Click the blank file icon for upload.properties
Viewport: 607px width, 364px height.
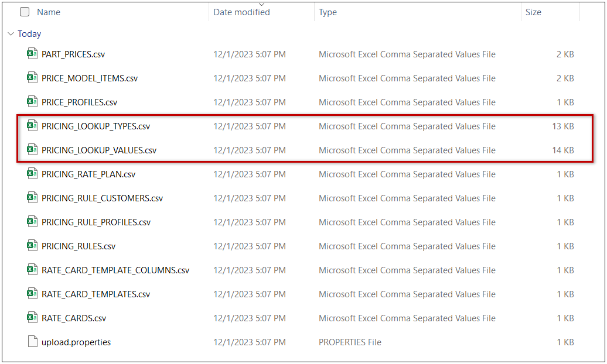(x=33, y=342)
